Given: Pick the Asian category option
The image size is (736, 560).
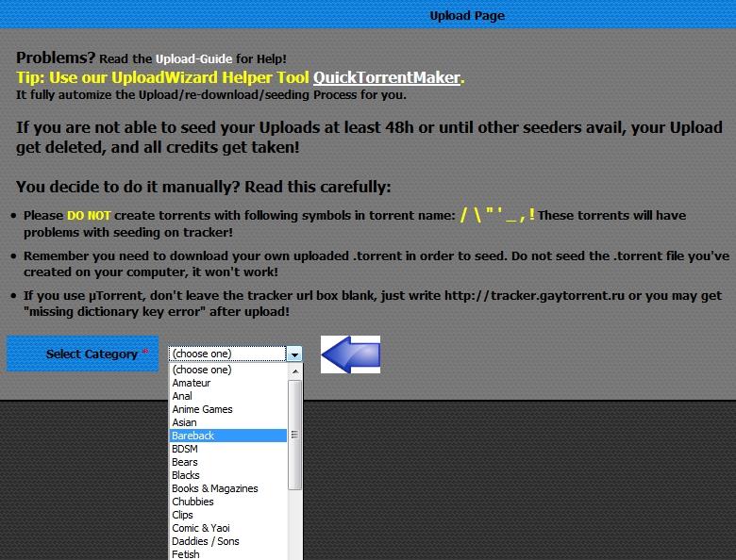Looking at the screenshot, I should pyautogui.click(x=184, y=422).
